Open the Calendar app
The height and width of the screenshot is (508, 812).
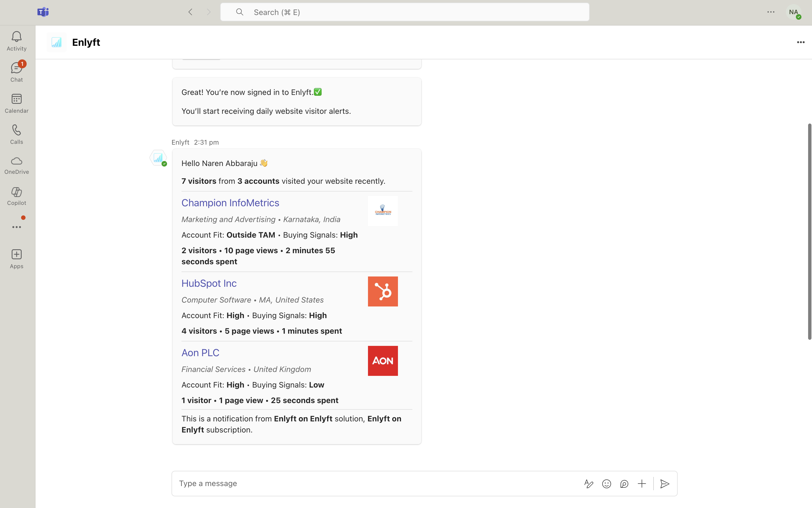[x=16, y=103]
